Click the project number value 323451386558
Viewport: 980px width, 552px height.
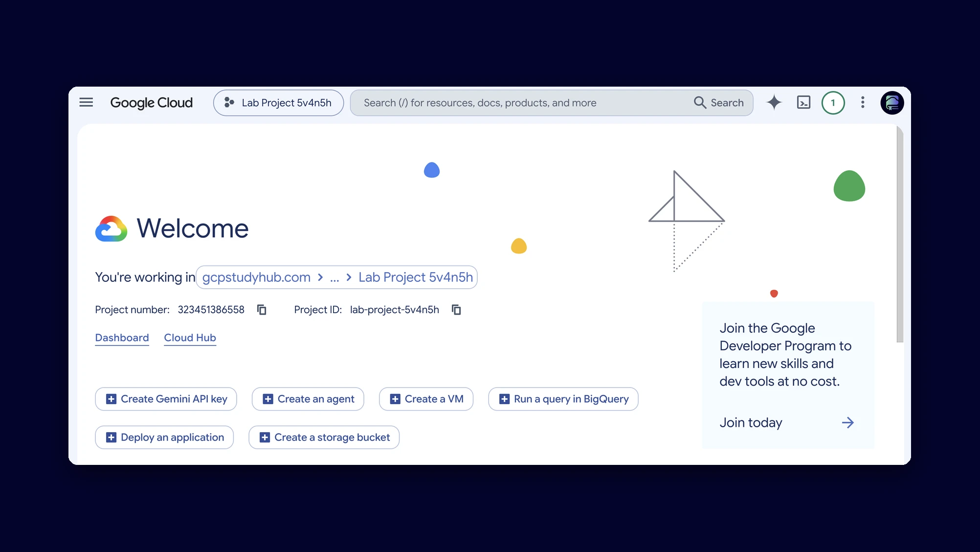click(211, 310)
